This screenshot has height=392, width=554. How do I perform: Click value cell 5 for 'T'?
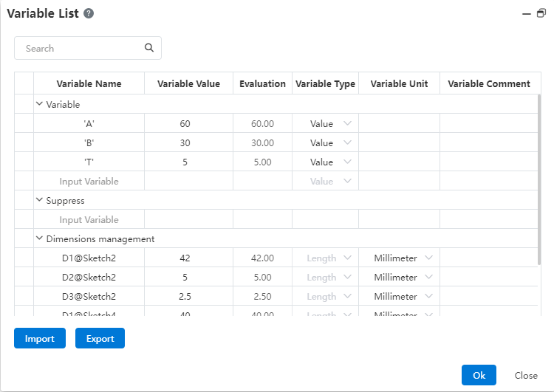pos(188,162)
